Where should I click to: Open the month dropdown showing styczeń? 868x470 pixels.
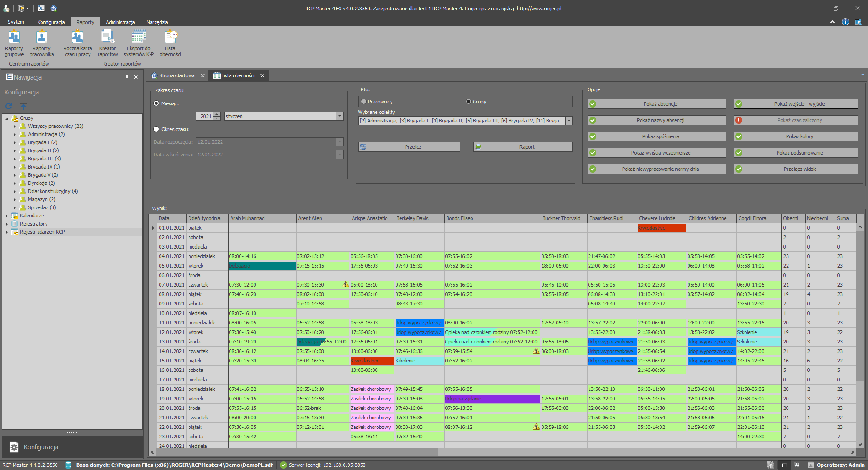pyautogui.click(x=340, y=116)
